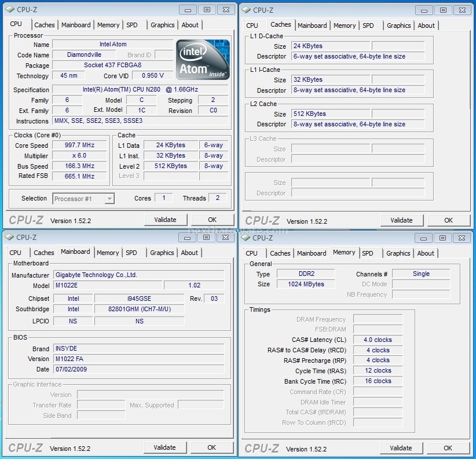Screen dimensions: 476x459
Task: Select L1 D-Cache '6-way set associative' descriptor
Action: [x=358, y=56]
